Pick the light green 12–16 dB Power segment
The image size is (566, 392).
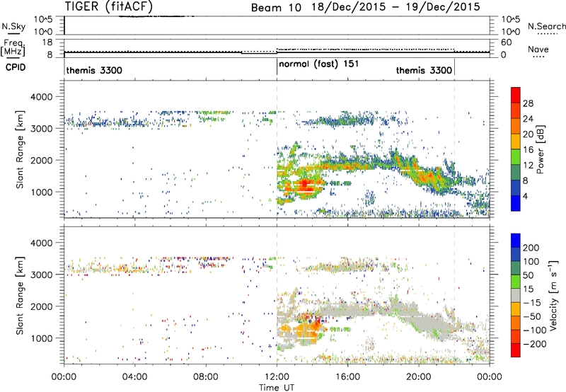pyautogui.click(x=516, y=157)
